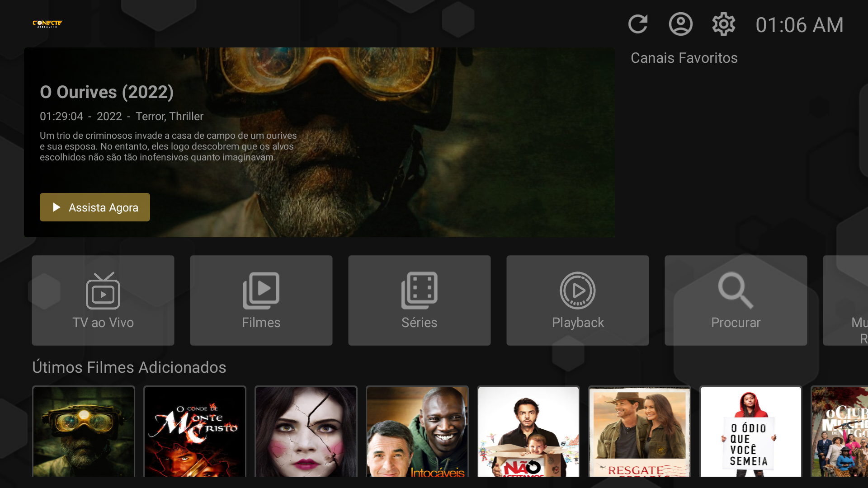Select the Canais Favoritos heading
The width and height of the screenshot is (868, 488).
pos(684,58)
